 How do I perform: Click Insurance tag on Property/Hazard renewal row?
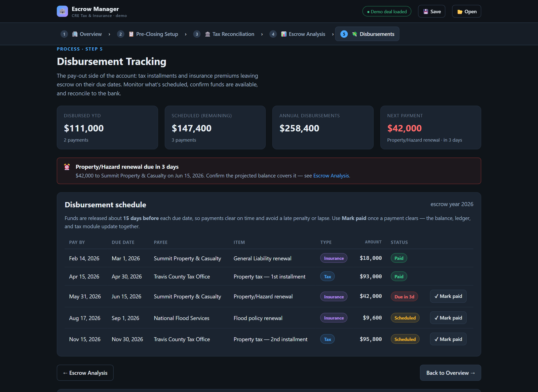pyautogui.click(x=334, y=297)
